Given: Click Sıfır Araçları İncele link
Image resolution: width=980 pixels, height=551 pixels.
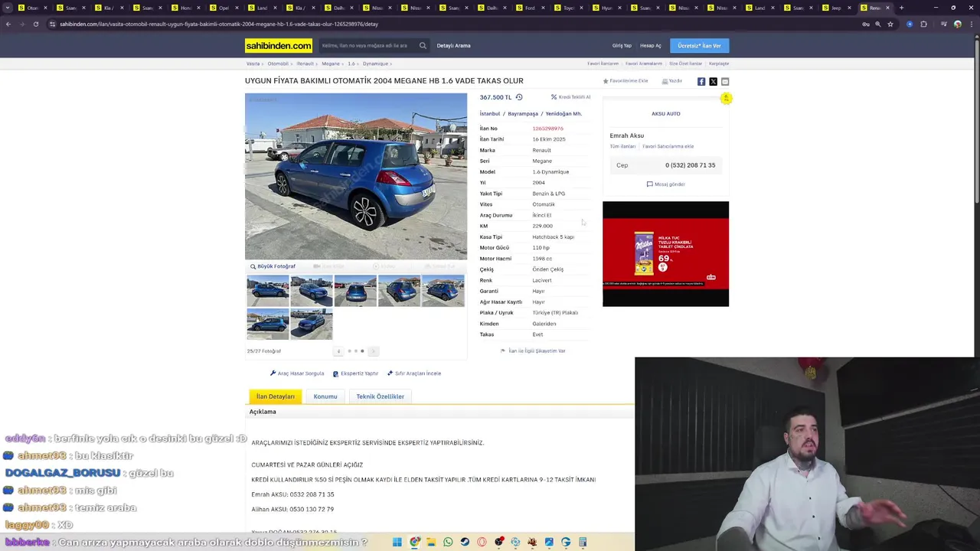Looking at the screenshot, I should [x=414, y=373].
